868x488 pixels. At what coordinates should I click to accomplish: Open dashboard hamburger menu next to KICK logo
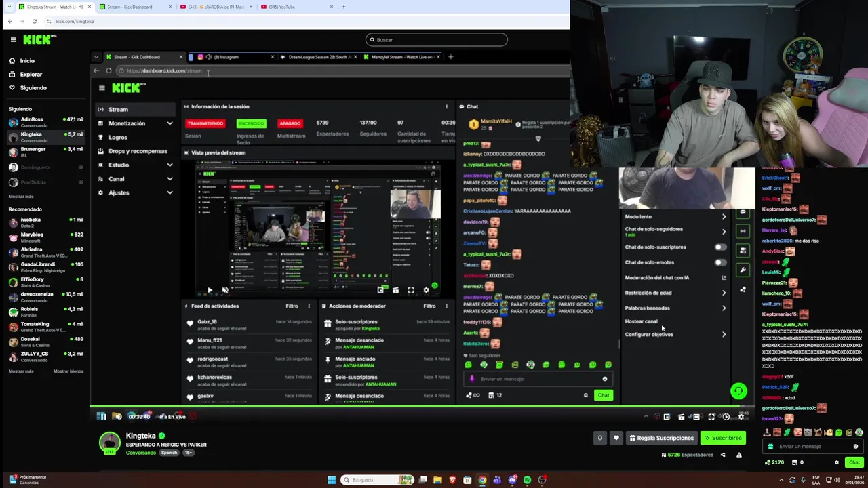click(x=102, y=88)
